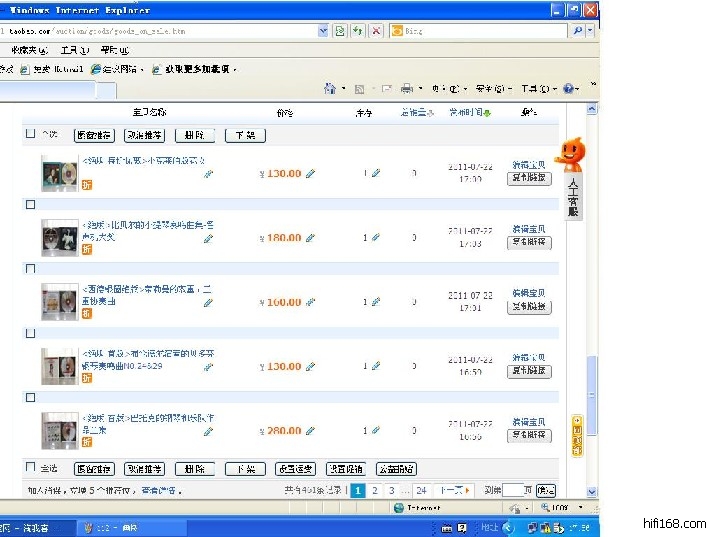The width and height of the screenshot is (716, 537).
Task: Click the pencil icon beside the 130.00 price
Action: (x=310, y=174)
